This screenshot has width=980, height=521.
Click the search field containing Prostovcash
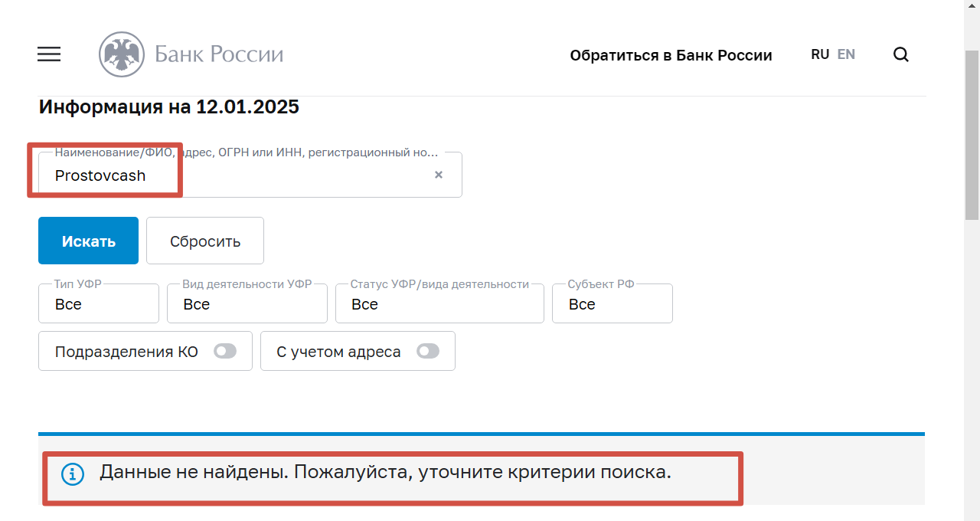pyautogui.click(x=250, y=175)
